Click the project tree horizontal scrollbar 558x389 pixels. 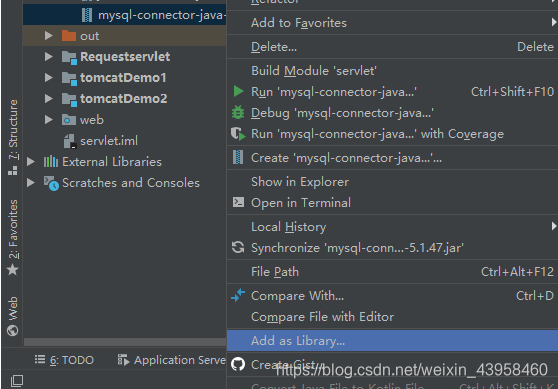[x=125, y=342]
